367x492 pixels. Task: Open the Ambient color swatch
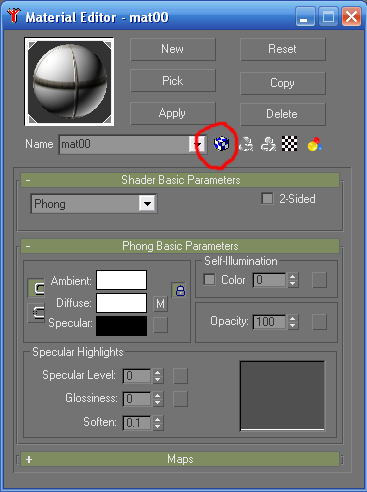(x=121, y=280)
